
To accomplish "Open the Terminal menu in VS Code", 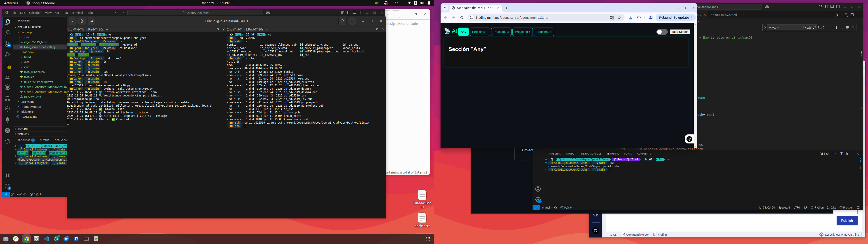I will click(x=77, y=13).
